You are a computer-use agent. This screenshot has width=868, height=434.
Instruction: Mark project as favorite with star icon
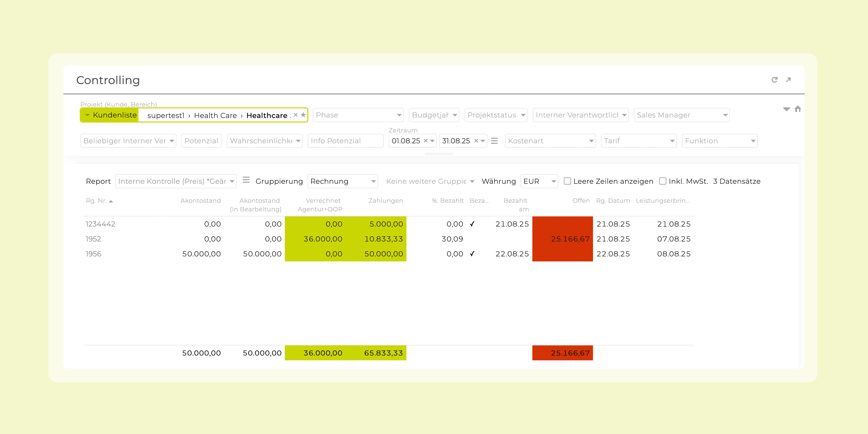pyautogui.click(x=303, y=115)
